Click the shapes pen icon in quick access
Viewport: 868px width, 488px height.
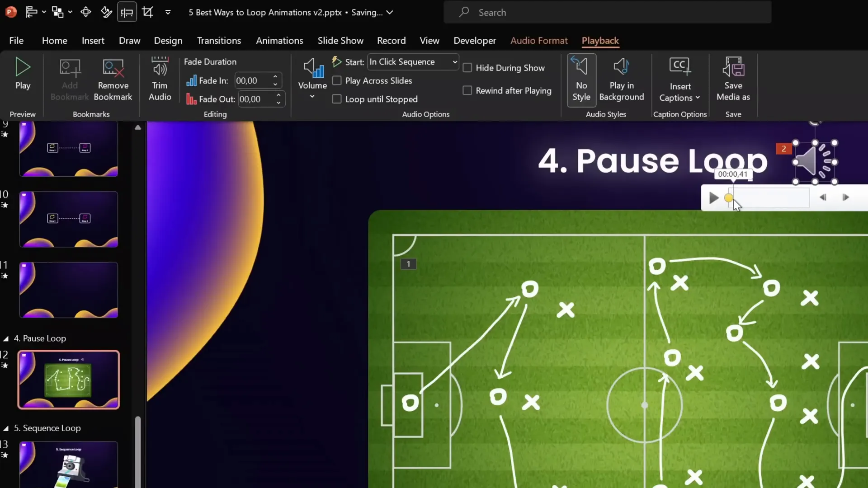point(106,12)
